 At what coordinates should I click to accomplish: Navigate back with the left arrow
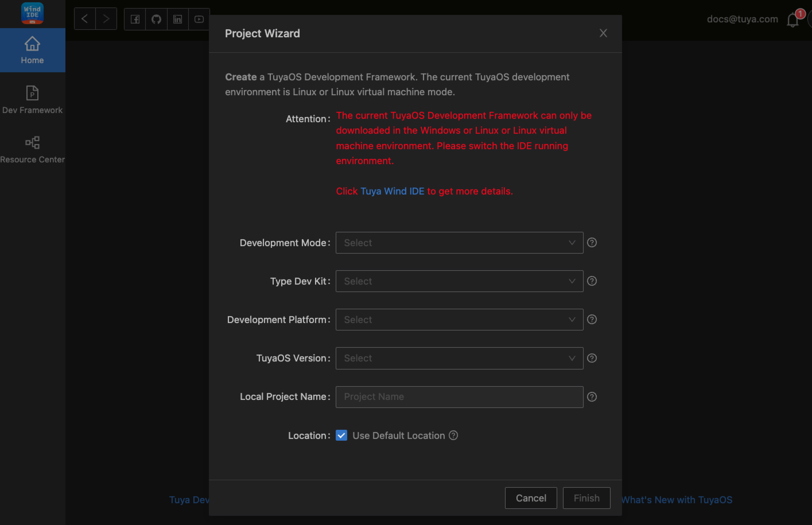[x=84, y=19]
